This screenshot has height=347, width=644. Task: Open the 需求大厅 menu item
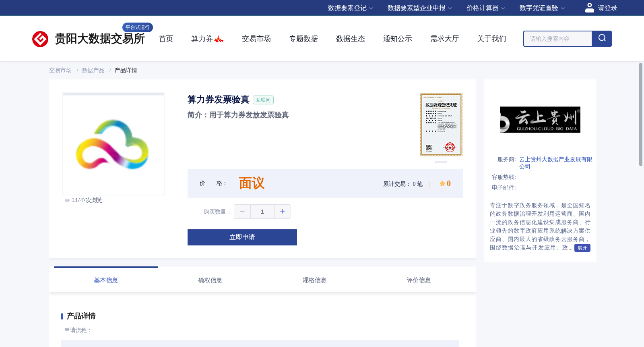[445, 39]
